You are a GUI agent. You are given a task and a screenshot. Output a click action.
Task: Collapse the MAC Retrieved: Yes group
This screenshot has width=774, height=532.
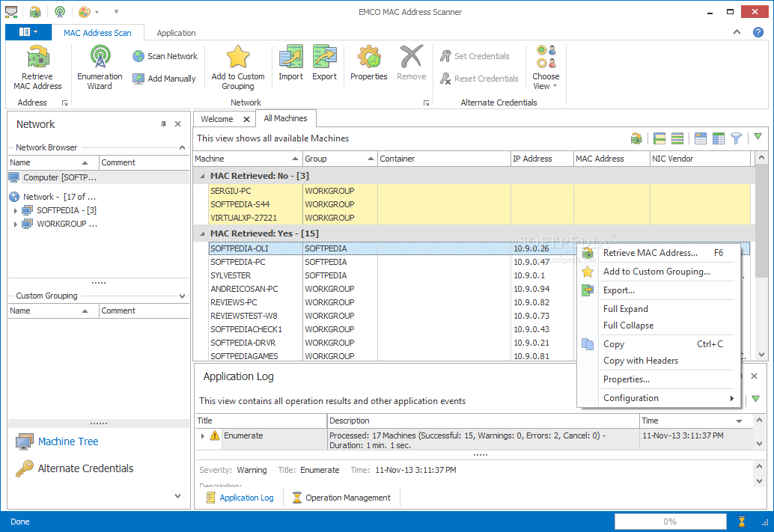click(x=202, y=233)
